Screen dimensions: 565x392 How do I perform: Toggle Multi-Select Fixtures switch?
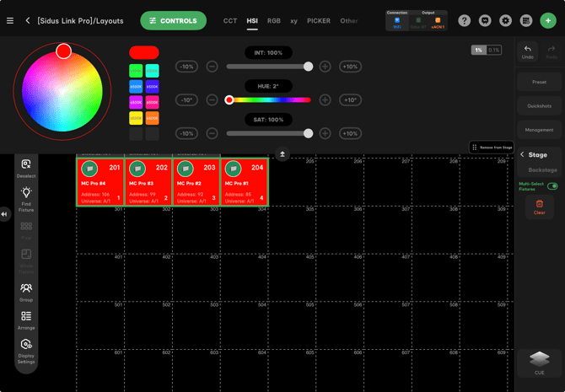click(552, 186)
